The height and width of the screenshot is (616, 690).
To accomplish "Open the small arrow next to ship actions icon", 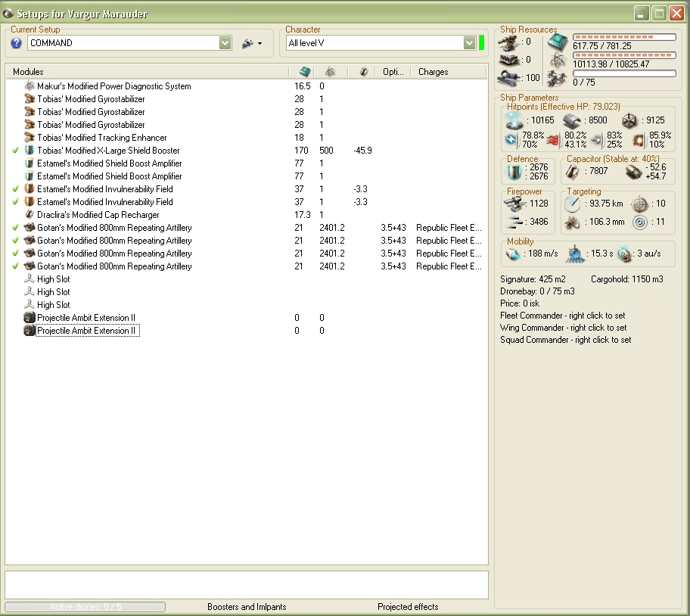I will (x=260, y=44).
